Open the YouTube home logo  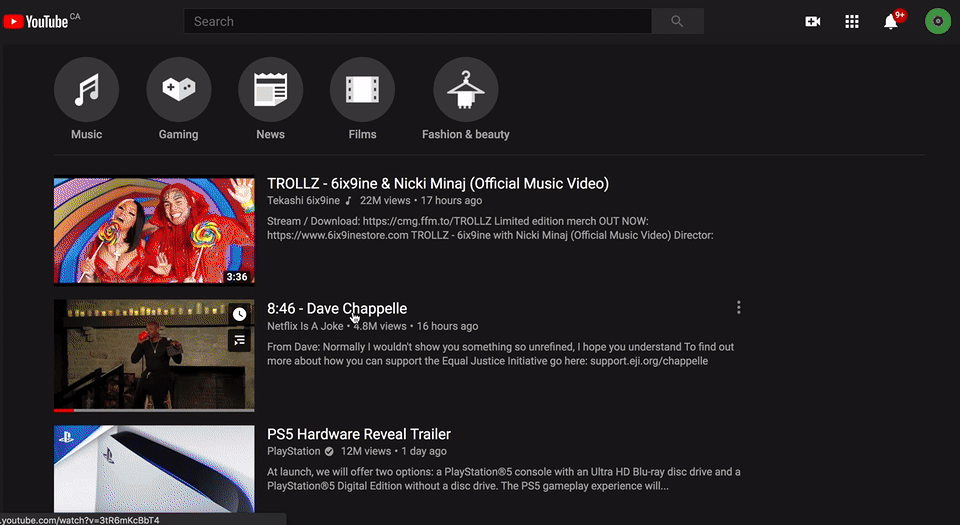click(x=37, y=21)
